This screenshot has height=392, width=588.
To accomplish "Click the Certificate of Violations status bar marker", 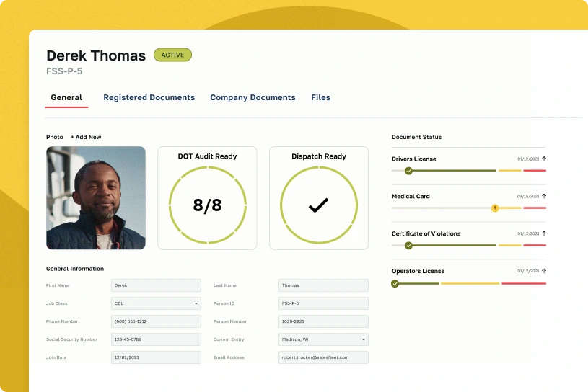I will pos(408,246).
